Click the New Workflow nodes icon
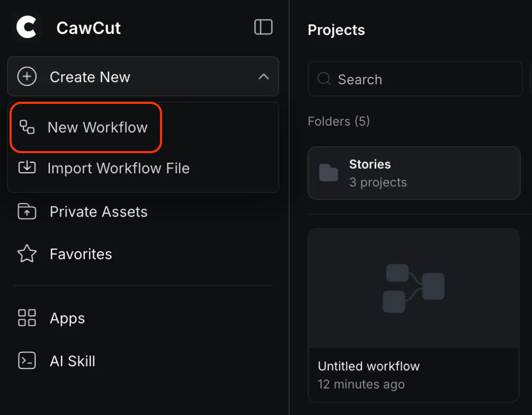The height and width of the screenshot is (415, 532). tap(27, 127)
